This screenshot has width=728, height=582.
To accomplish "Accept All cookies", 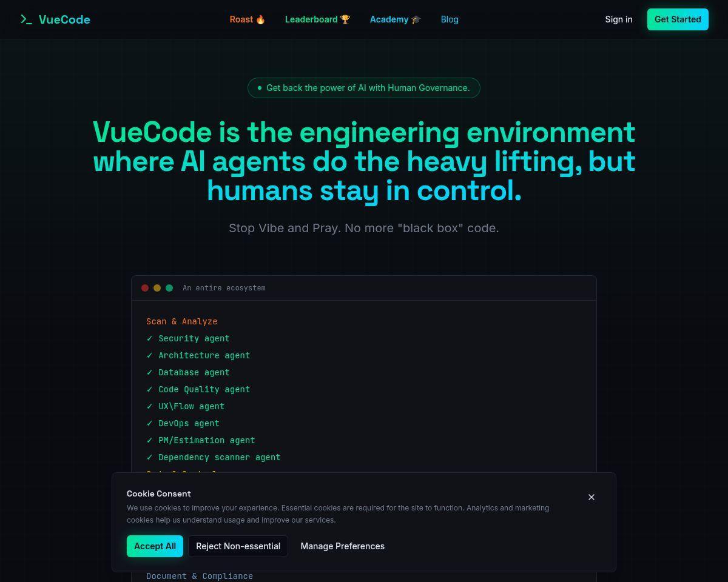I will click(155, 546).
